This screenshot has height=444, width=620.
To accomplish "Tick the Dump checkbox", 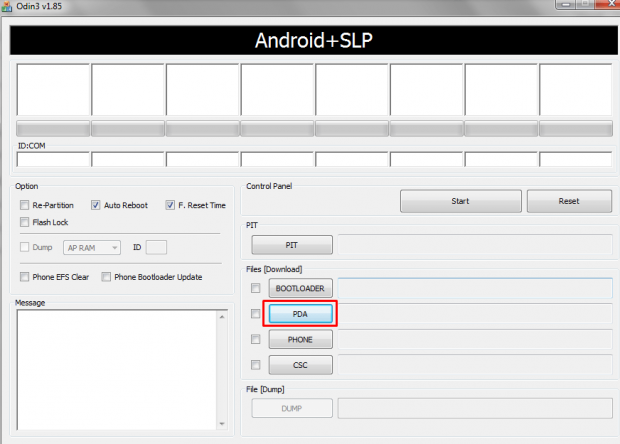I will pyautogui.click(x=25, y=247).
